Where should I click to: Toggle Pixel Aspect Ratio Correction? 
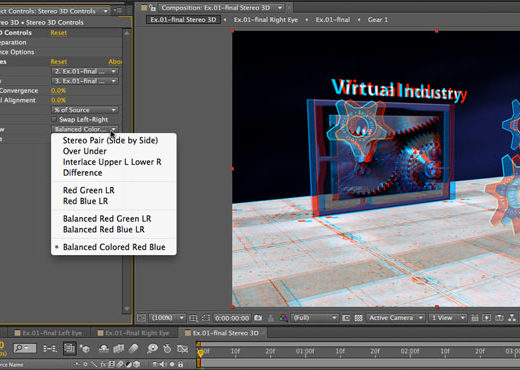475,318
